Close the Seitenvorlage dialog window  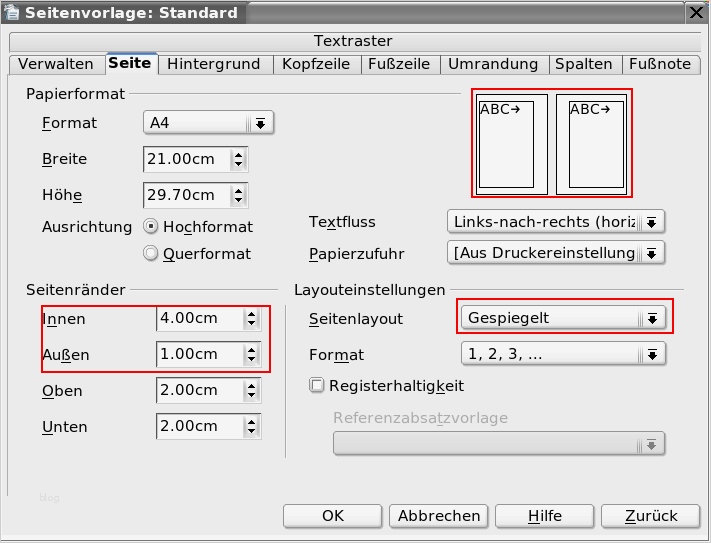(x=697, y=13)
